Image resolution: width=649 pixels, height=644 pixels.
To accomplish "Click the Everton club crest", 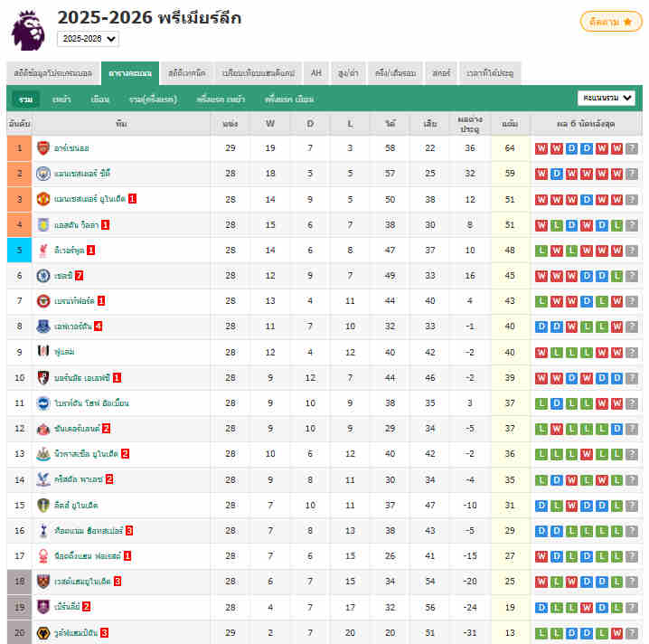I will tap(43, 327).
